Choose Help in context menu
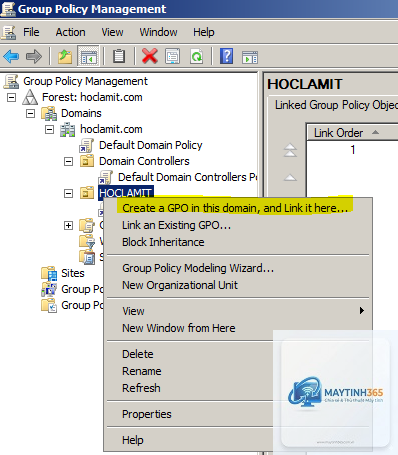 (238, 440)
